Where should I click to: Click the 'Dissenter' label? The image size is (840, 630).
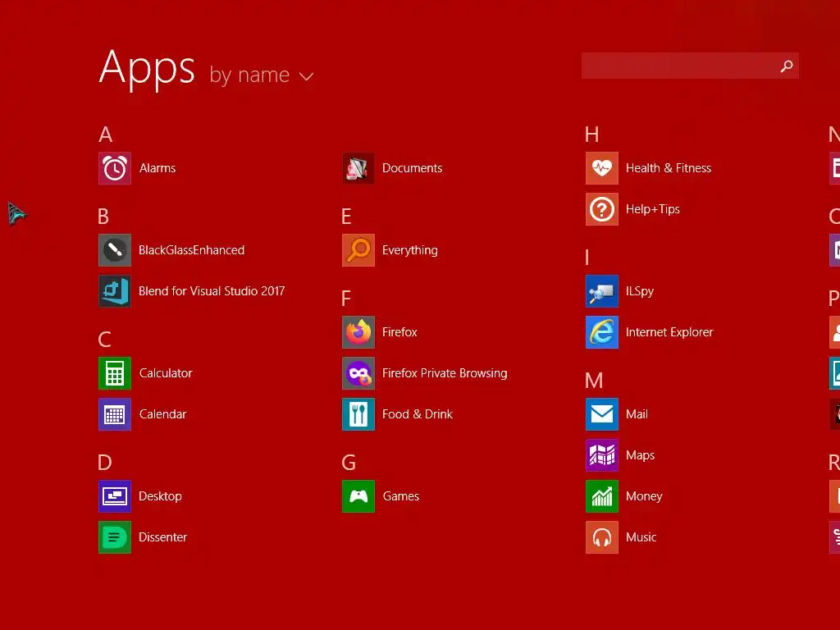pos(163,537)
